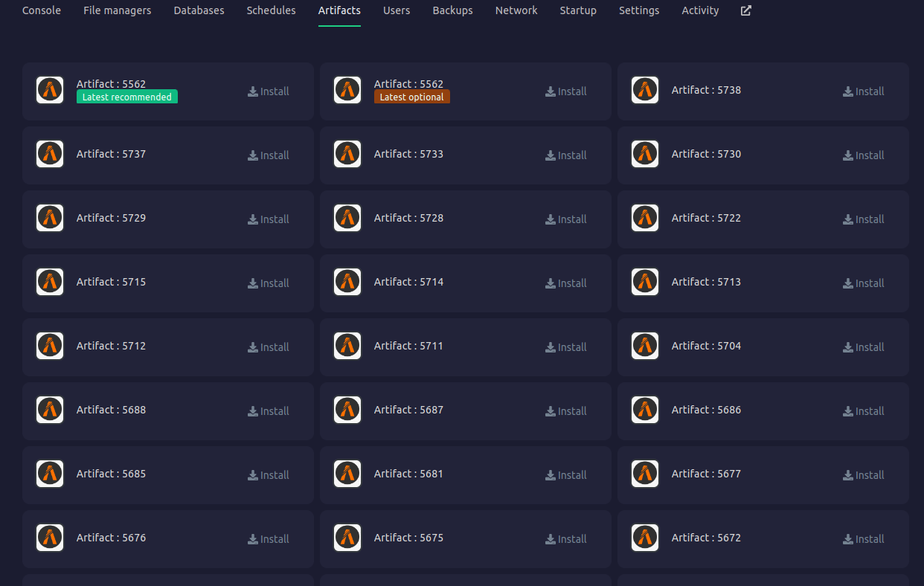
Task: Install Artifact 5677
Action: [x=864, y=475]
